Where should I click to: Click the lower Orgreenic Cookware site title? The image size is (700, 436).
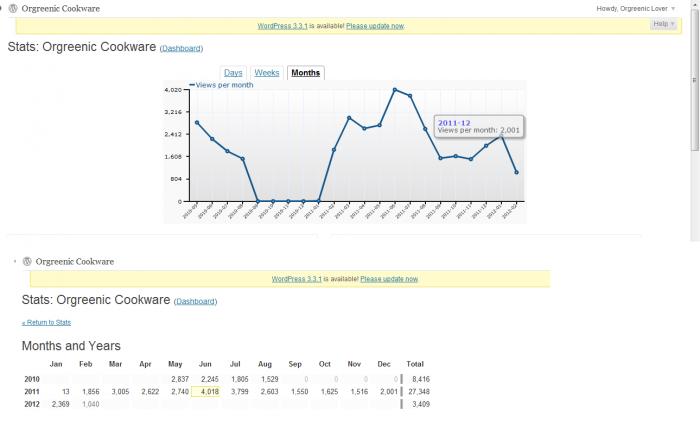(75, 262)
